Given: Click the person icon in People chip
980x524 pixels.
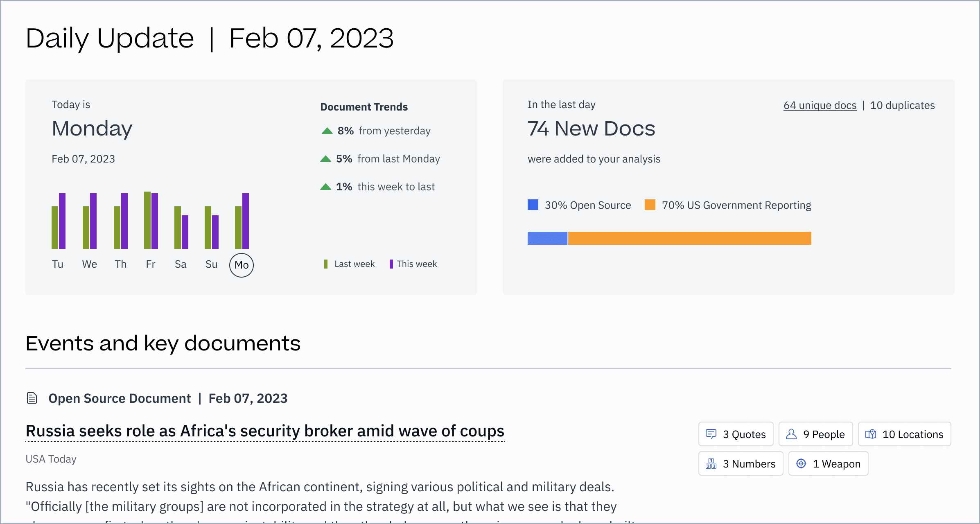Looking at the screenshot, I should [791, 434].
